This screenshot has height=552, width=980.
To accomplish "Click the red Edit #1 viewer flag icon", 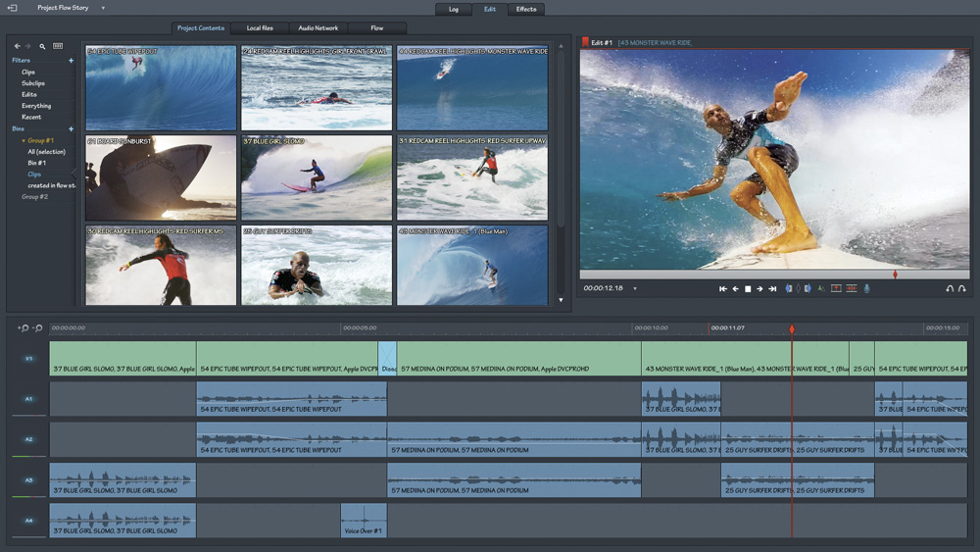I will coord(586,42).
